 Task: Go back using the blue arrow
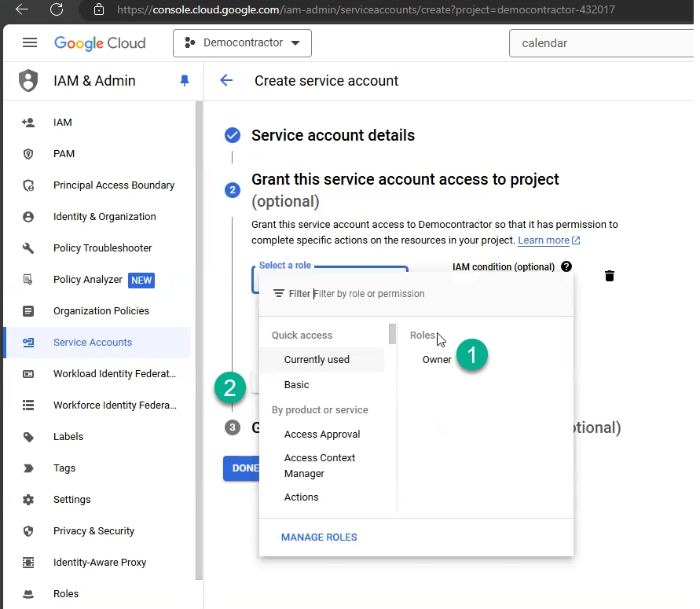pos(226,81)
